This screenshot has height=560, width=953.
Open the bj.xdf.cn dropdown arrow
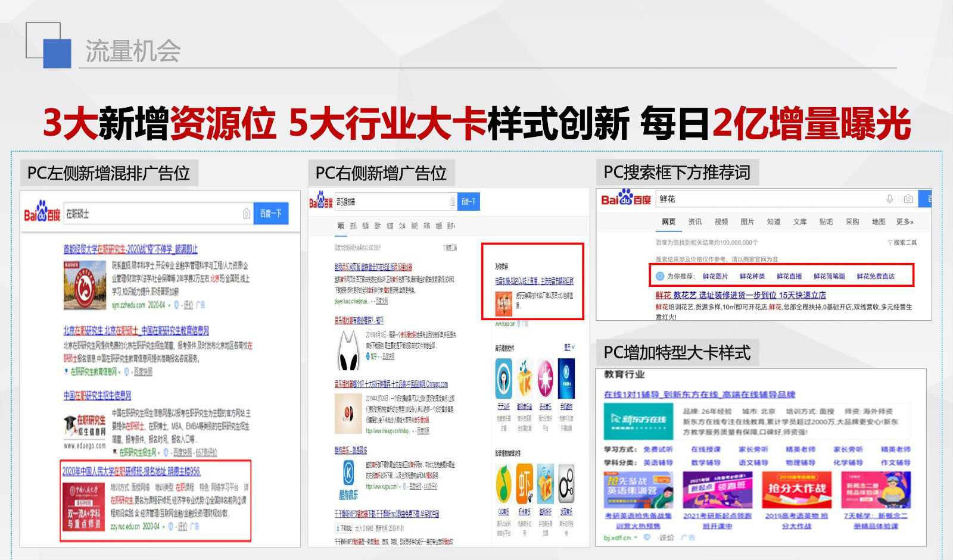[636, 537]
